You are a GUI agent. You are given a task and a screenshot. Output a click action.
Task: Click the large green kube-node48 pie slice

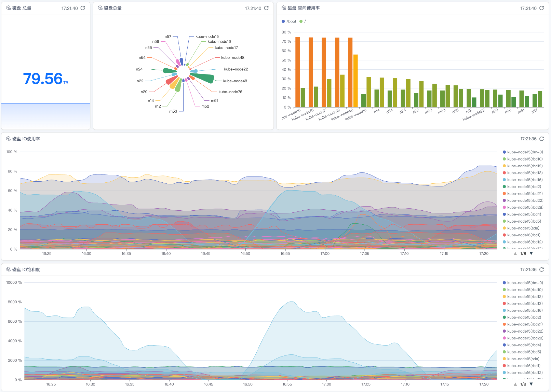pos(204,78)
